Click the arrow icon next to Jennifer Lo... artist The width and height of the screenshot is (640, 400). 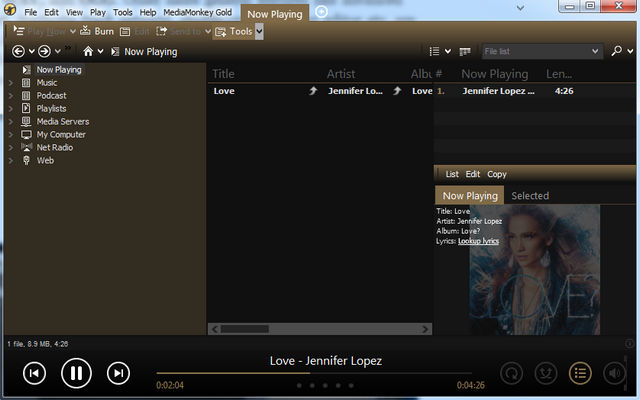click(x=397, y=91)
